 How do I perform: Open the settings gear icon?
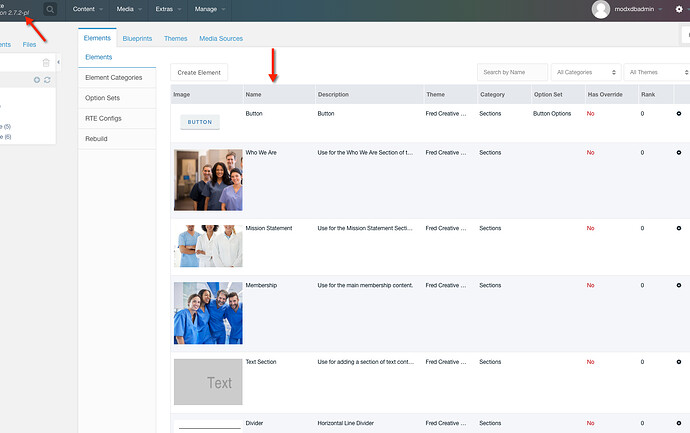point(679,9)
